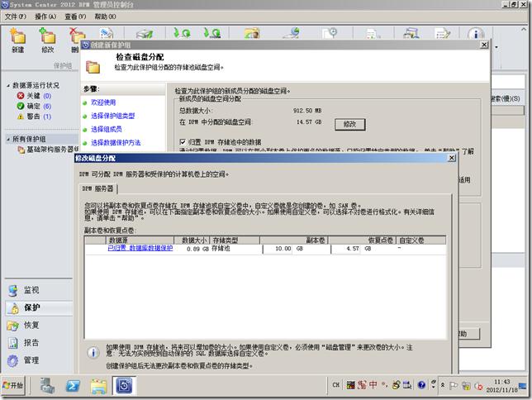Open the 操作(A) menu
Viewport: 532px width, 400px height.
click(45, 17)
